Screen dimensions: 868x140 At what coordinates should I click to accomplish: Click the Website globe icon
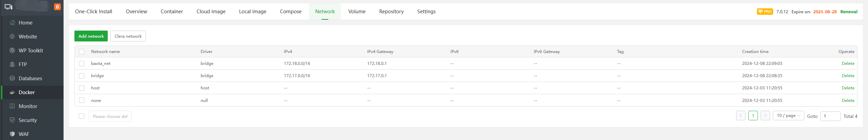click(x=12, y=36)
